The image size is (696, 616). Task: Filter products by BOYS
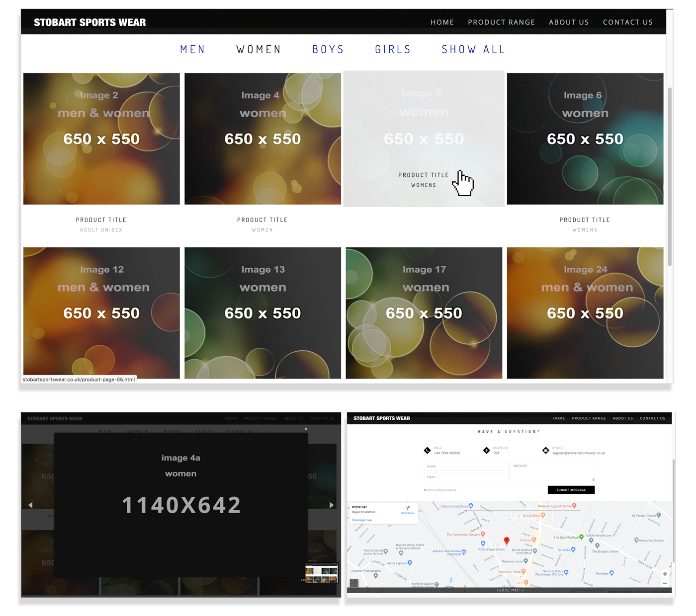328,49
